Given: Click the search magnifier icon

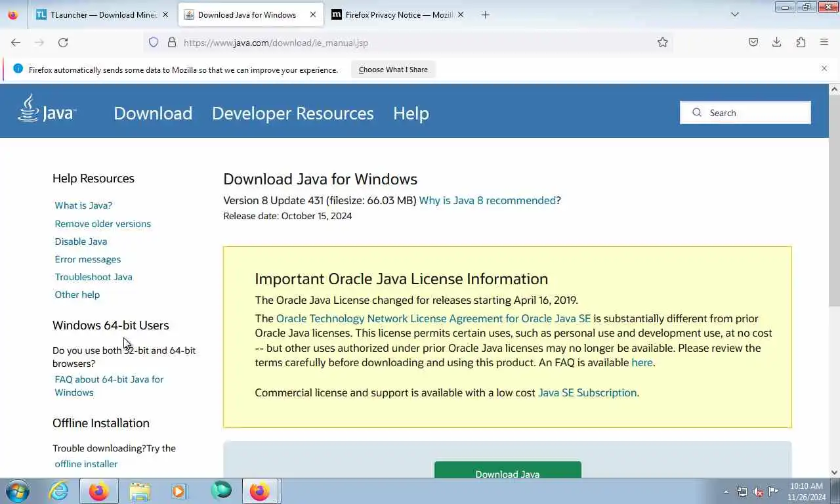Looking at the screenshot, I should point(697,113).
